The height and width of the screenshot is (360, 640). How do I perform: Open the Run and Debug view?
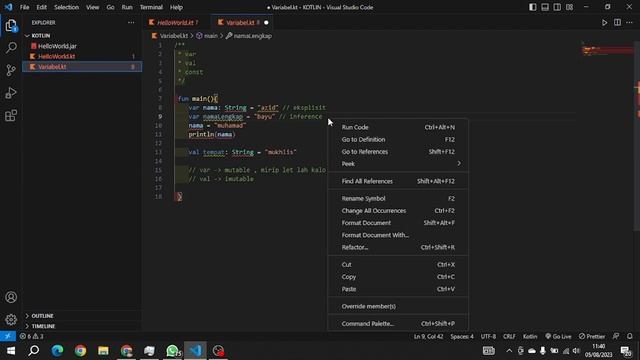click(x=11, y=93)
